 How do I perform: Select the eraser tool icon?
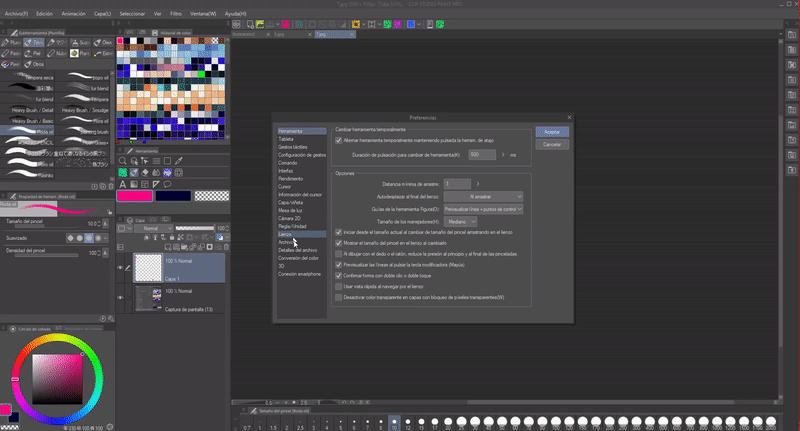(146, 172)
